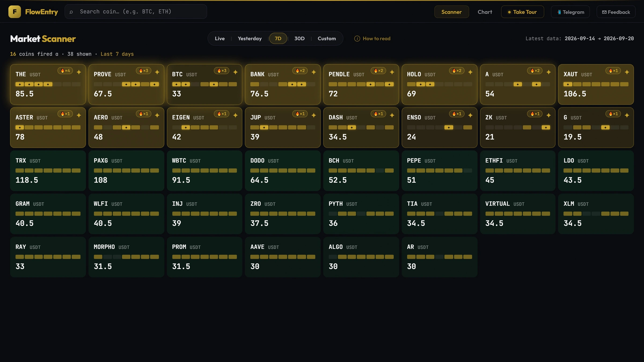This screenshot has width=644, height=362.
Task: Click the AR USDT coin name
Action: (418, 247)
